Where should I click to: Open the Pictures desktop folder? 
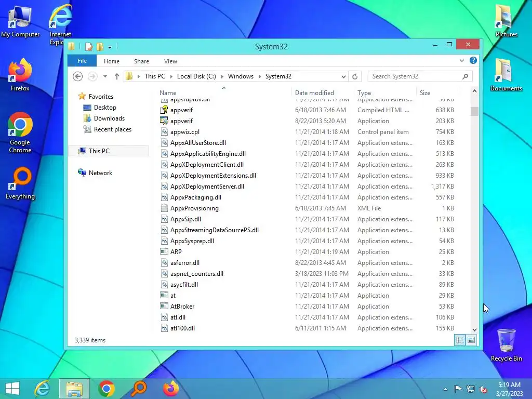point(506,20)
